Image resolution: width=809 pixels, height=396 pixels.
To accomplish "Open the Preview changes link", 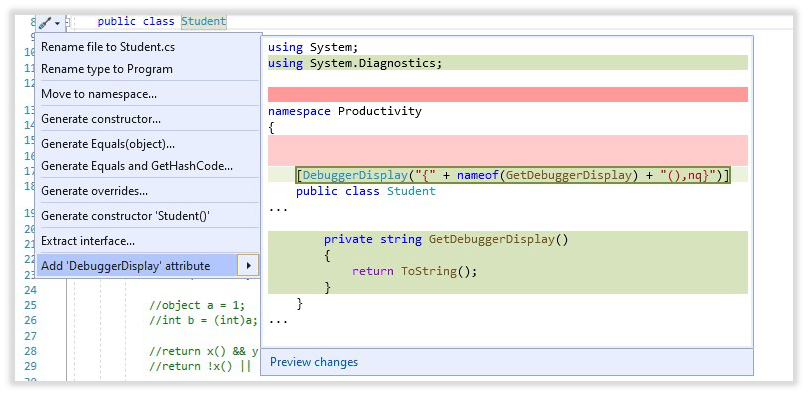I will pyautogui.click(x=314, y=362).
